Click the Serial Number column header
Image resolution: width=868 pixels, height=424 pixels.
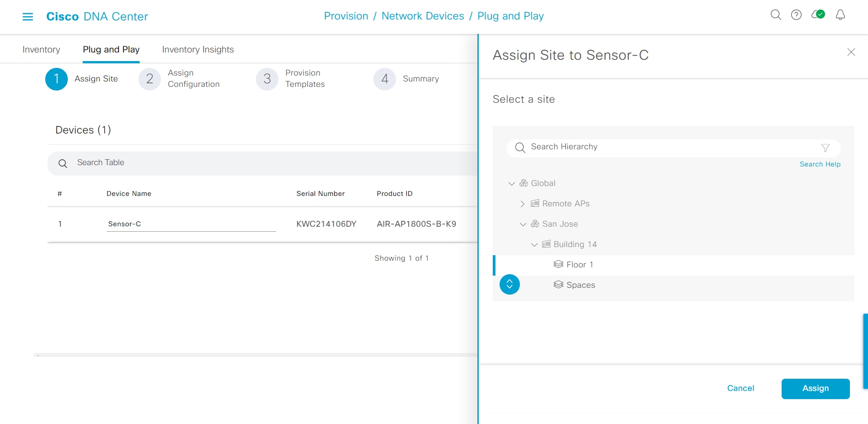[x=321, y=194]
